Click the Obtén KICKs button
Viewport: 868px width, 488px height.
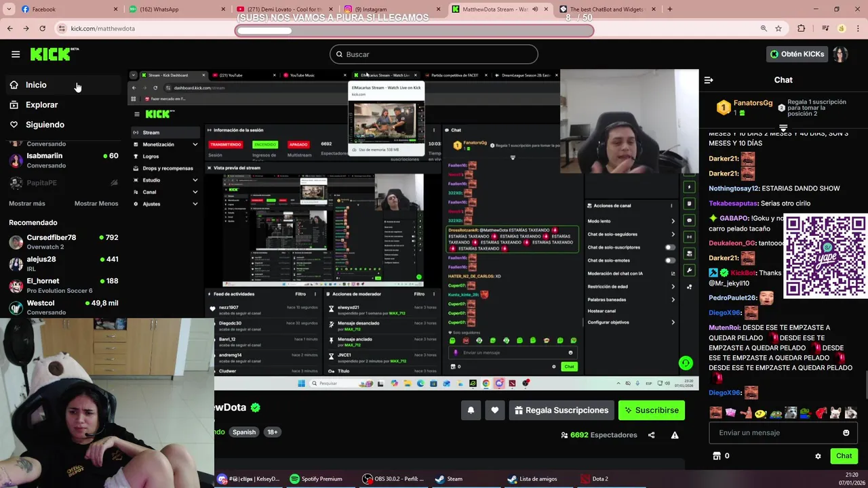point(797,54)
